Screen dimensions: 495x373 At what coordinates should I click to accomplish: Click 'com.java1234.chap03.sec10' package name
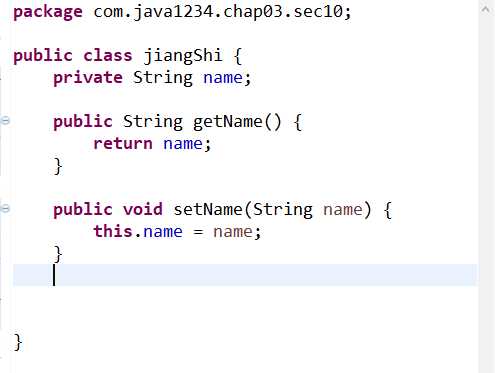click(x=219, y=12)
